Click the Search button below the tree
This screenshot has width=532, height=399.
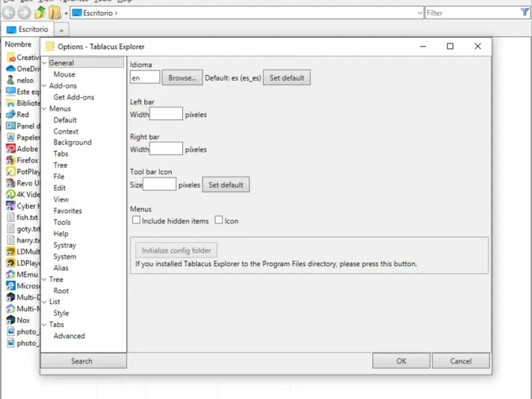tap(84, 361)
